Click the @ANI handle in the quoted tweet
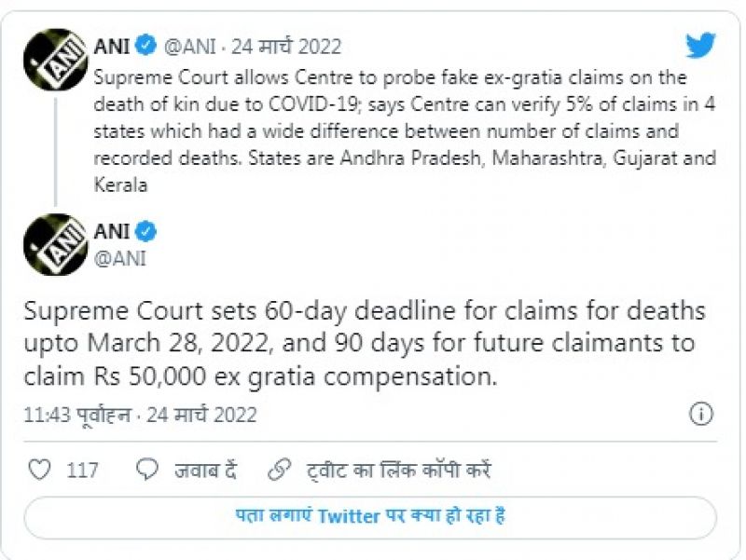The image size is (746, 560). 189,46
